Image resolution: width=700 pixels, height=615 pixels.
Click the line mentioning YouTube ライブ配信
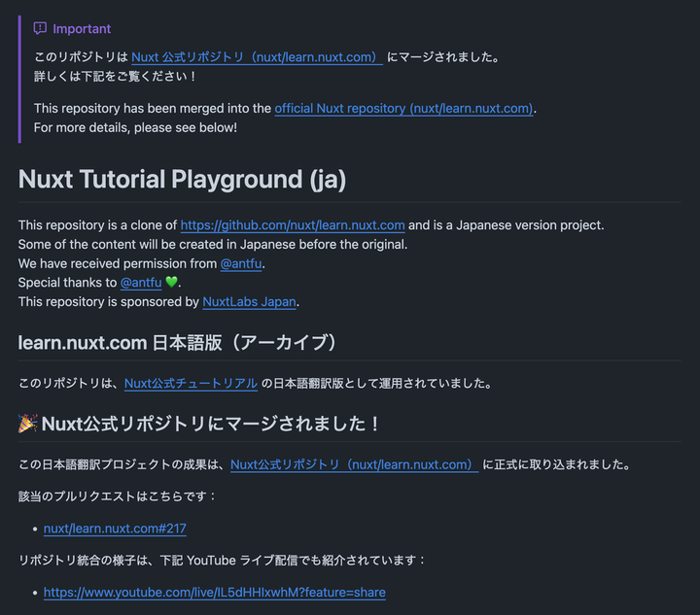point(222,561)
